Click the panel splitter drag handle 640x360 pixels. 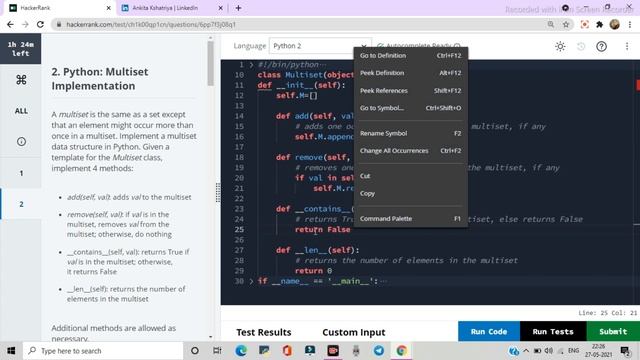pyautogui.click(x=218, y=193)
